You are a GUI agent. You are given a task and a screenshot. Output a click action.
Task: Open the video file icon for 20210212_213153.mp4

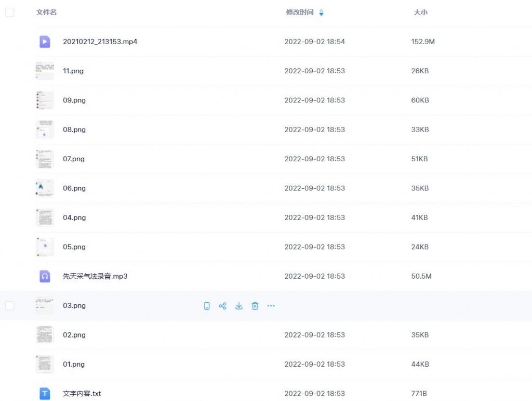[45, 42]
